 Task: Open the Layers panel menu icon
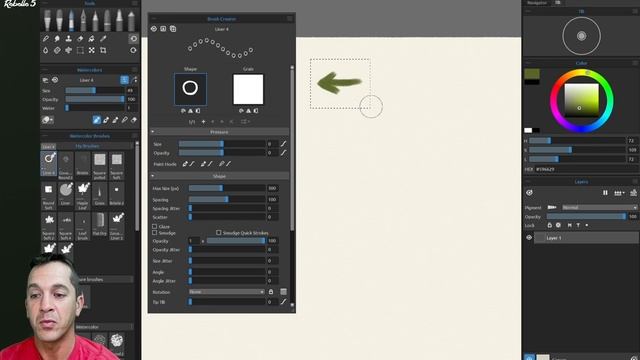(x=635, y=182)
